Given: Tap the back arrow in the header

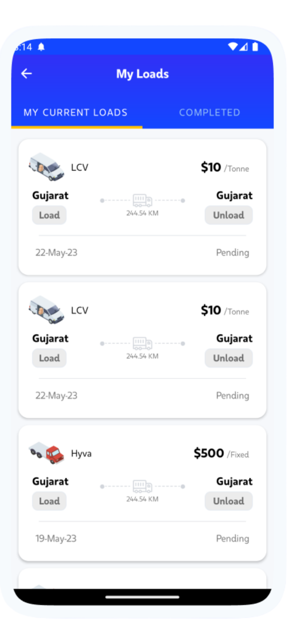Looking at the screenshot, I should coord(26,74).
